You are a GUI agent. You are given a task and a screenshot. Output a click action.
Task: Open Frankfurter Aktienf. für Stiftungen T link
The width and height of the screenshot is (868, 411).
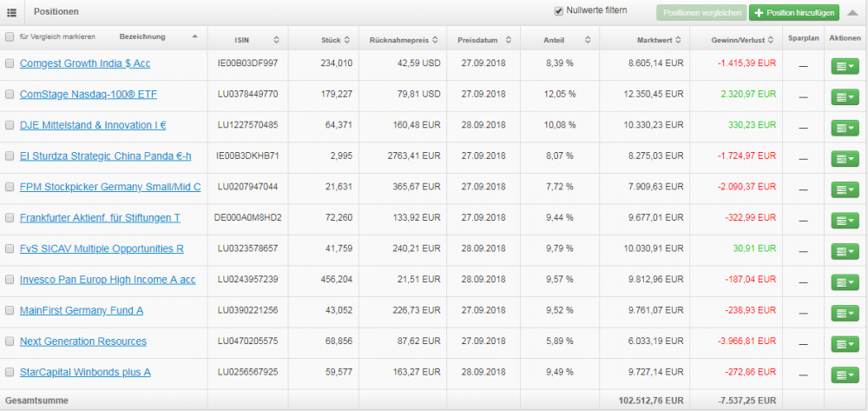click(x=100, y=218)
